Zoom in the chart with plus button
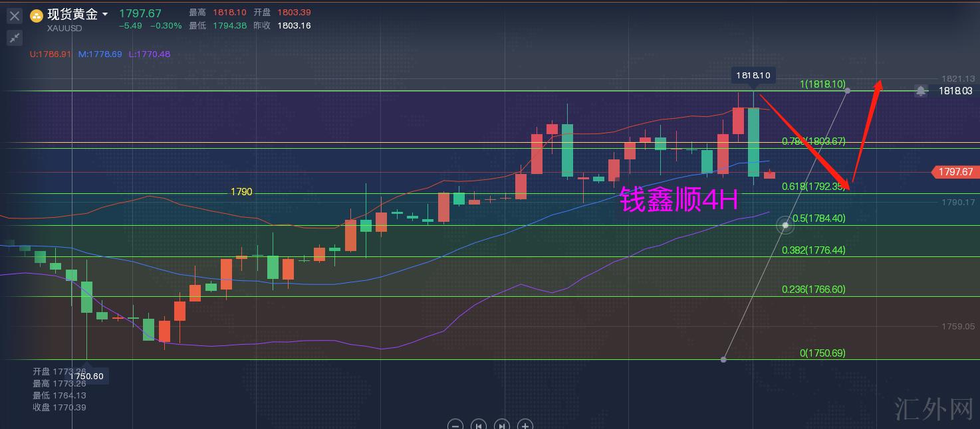980x429 pixels. 525,425
